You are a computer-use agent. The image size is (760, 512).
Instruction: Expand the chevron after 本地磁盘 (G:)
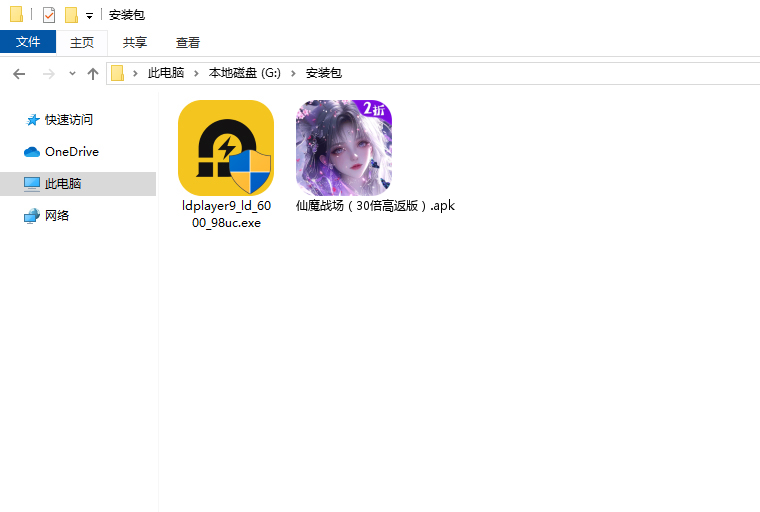pos(293,73)
